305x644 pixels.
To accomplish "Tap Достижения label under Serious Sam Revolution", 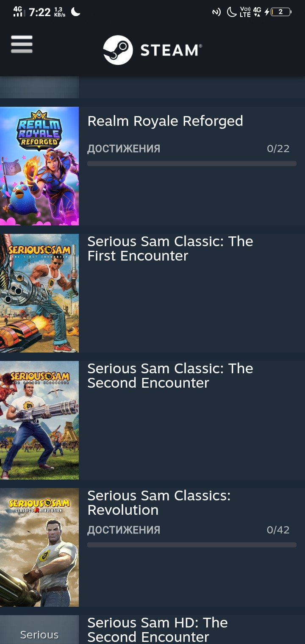I will pos(124,530).
